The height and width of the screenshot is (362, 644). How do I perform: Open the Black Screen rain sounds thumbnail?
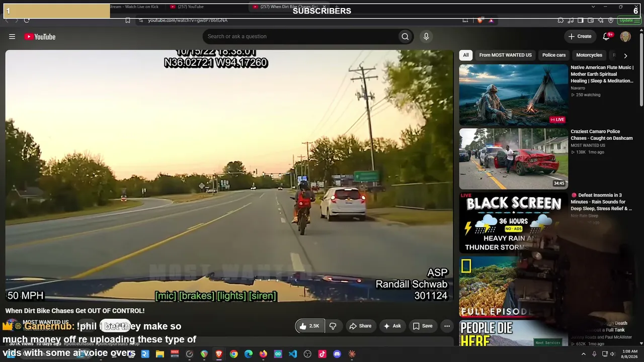coord(513,223)
